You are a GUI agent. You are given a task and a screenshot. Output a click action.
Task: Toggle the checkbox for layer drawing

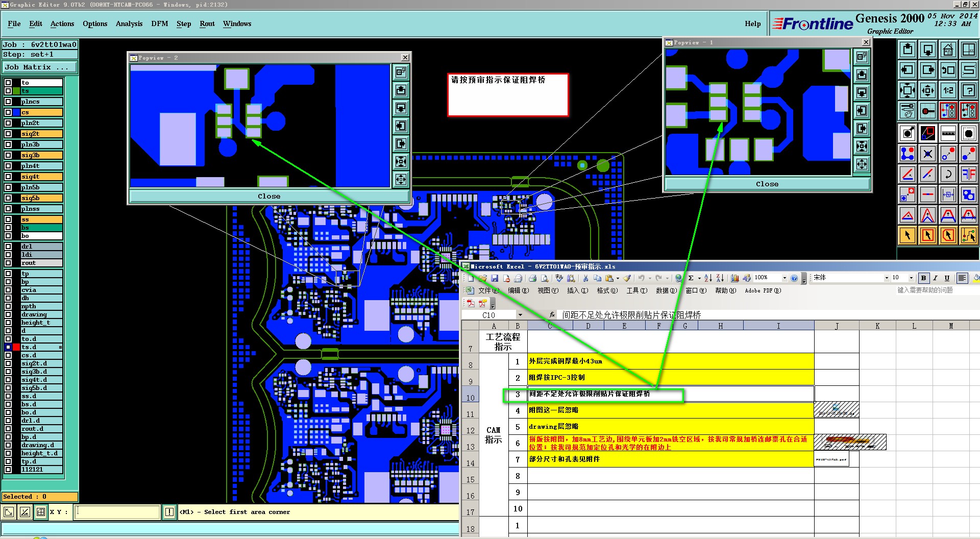(8, 314)
